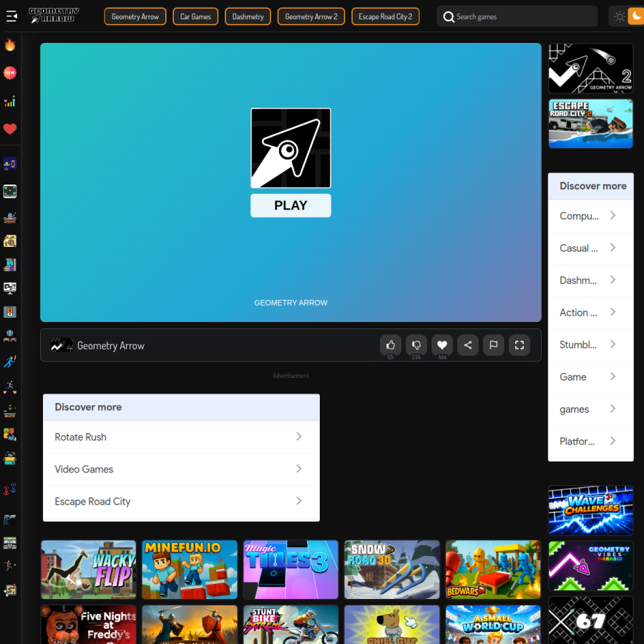Switch to dark theme moon icon

tap(636, 16)
